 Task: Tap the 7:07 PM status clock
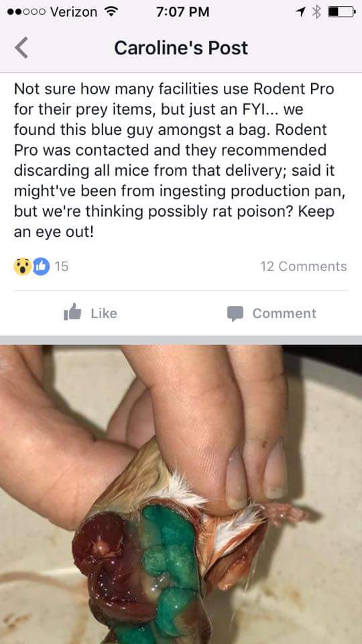pos(182,12)
